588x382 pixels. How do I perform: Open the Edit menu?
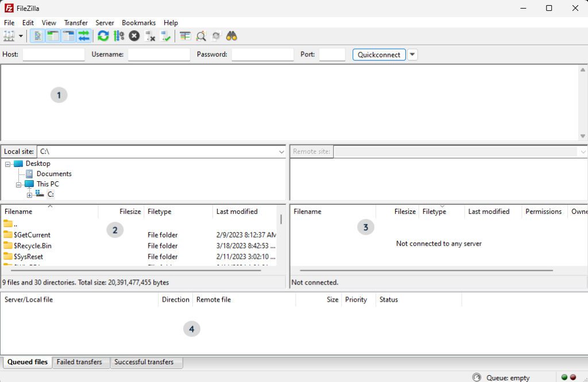coord(28,23)
